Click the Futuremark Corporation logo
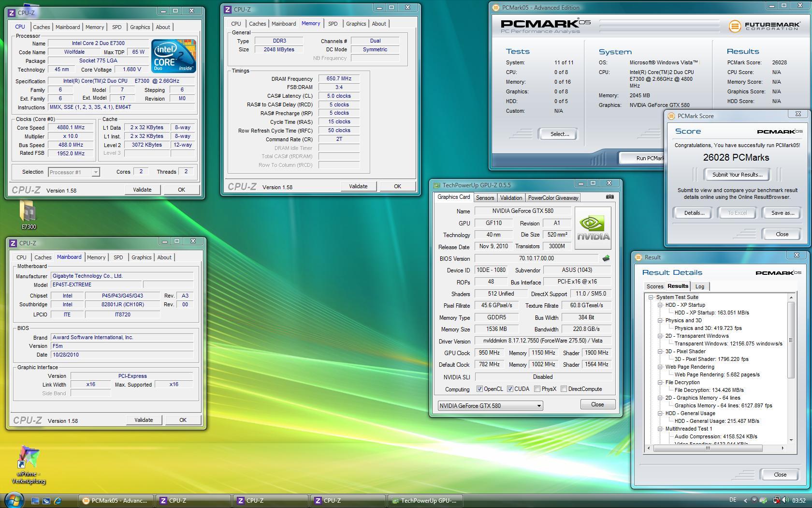The image size is (812, 508). point(764,26)
